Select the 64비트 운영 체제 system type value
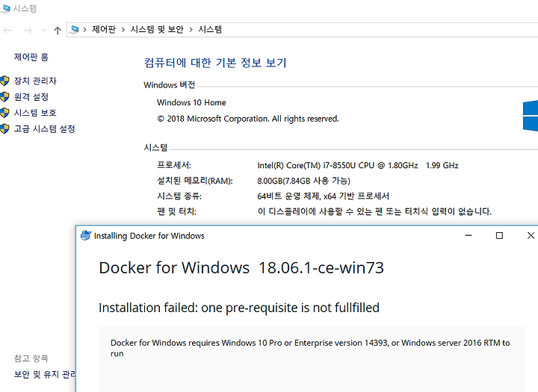Screen dimensions: 538x392 (x=324, y=196)
